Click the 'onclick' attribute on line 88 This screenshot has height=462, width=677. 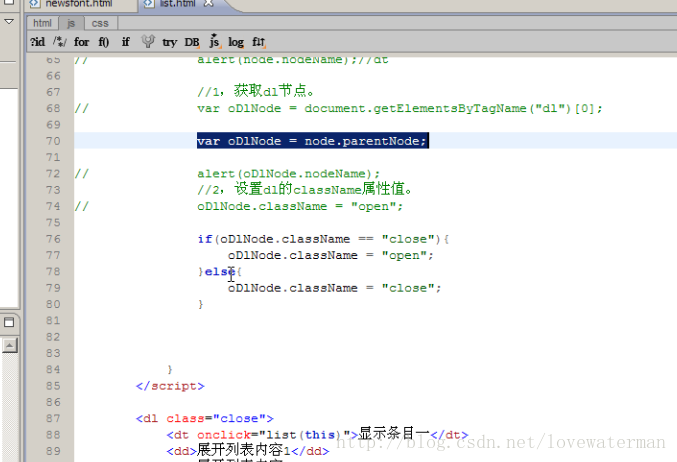pyautogui.click(x=224, y=435)
